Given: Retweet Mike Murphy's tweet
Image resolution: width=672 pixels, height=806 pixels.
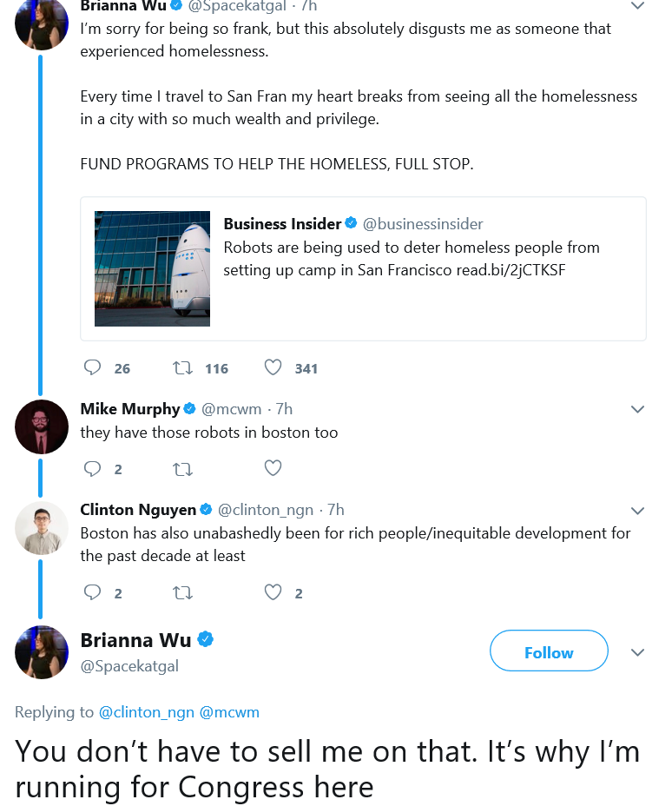Looking at the screenshot, I should coord(182,469).
